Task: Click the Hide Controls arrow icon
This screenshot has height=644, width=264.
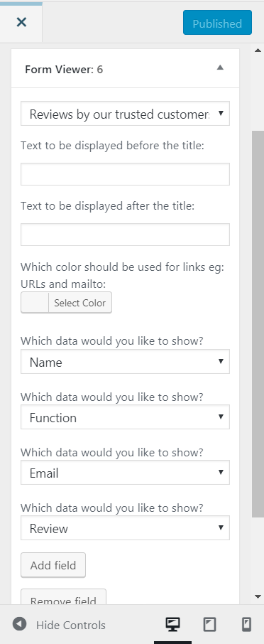Action: coord(19,624)
